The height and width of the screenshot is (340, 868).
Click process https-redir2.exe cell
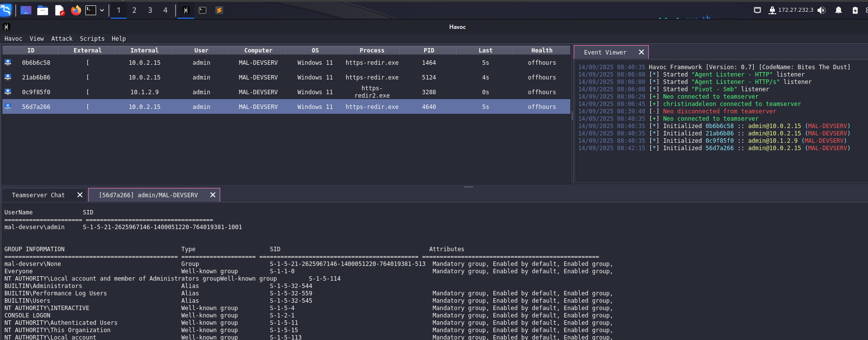click(372, 92)
